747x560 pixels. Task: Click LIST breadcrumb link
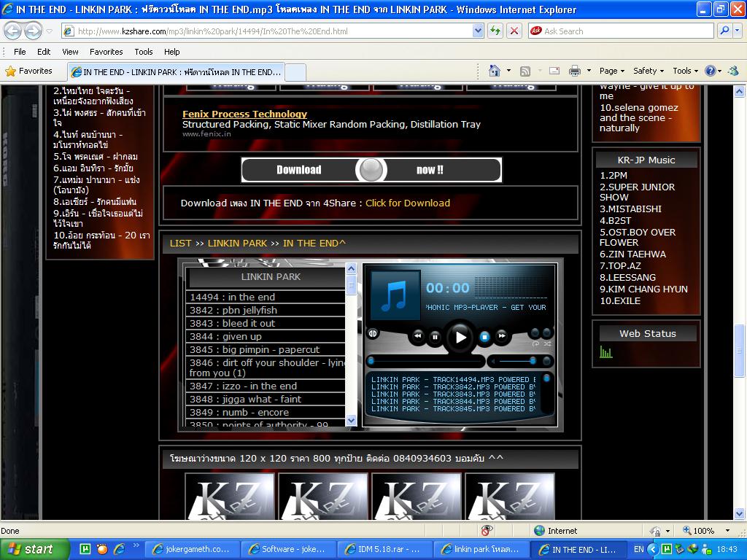(181, 244)
